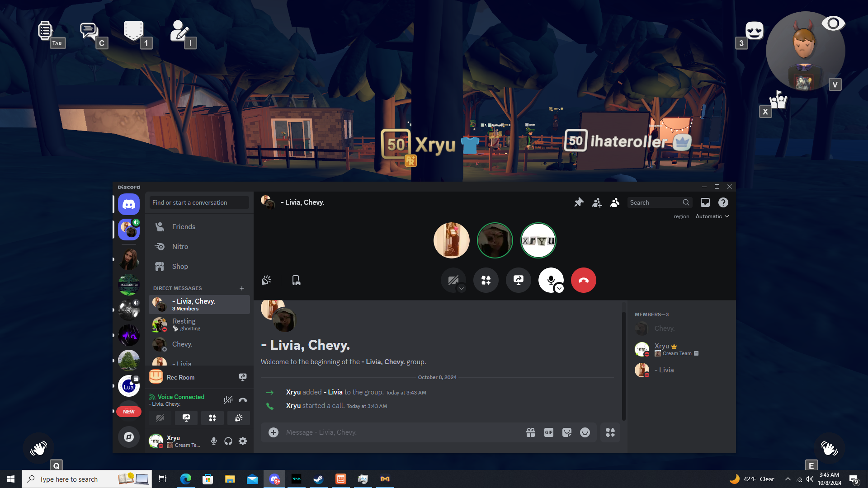The height and width of the screenshot is (488, 868).
Task: Open the Nitro page
Action: pyautogui.click(x=180, y=246)
